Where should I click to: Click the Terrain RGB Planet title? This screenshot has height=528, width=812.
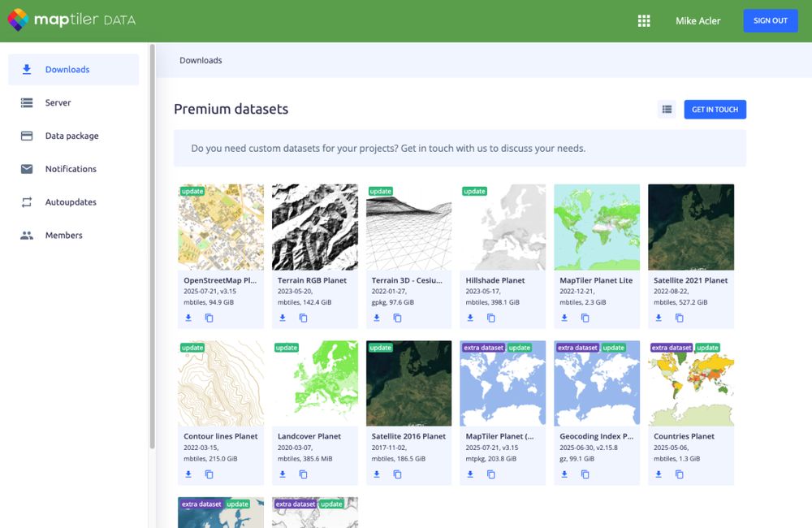pyautogui.click(x=313, y=280)
